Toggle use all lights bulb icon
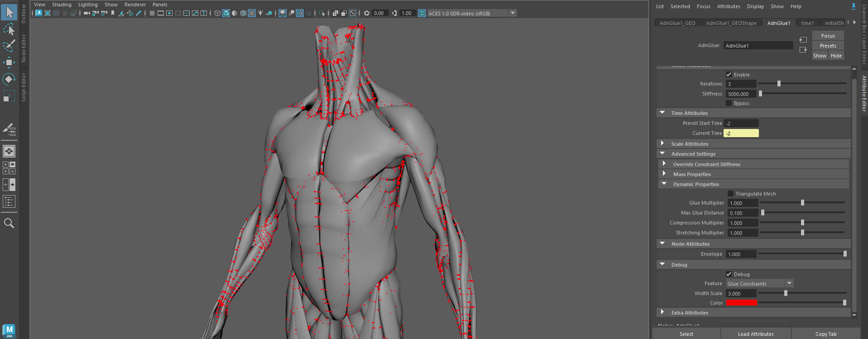This screenshot has width=868, height=339. (x=260, y=13)
